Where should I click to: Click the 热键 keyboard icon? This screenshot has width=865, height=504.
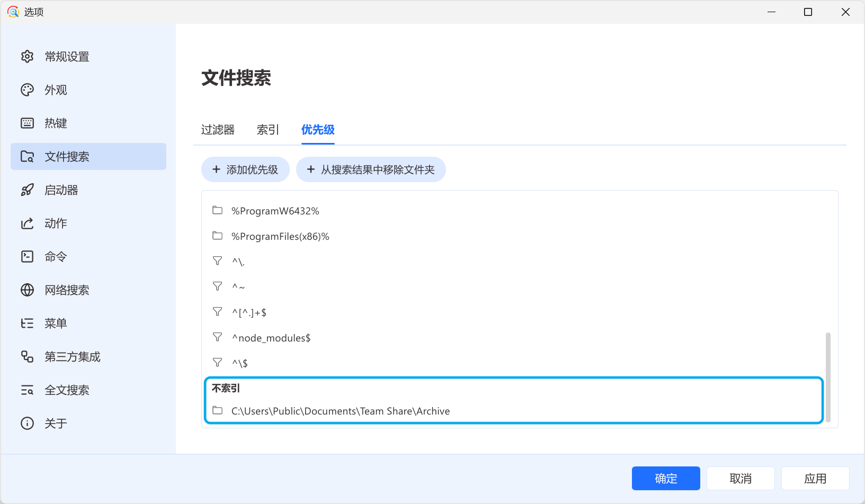point(27,123)
